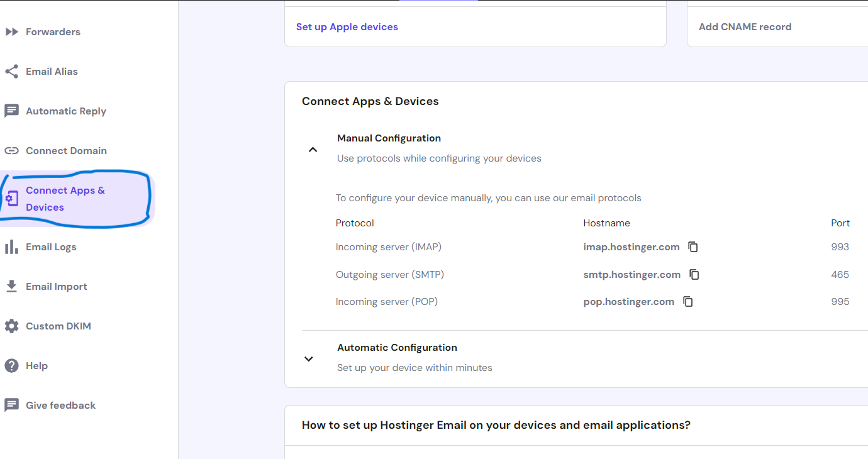The image size is (868, 459).
Task: Collapse the Manual Configuration section
Action: point(313,150)
